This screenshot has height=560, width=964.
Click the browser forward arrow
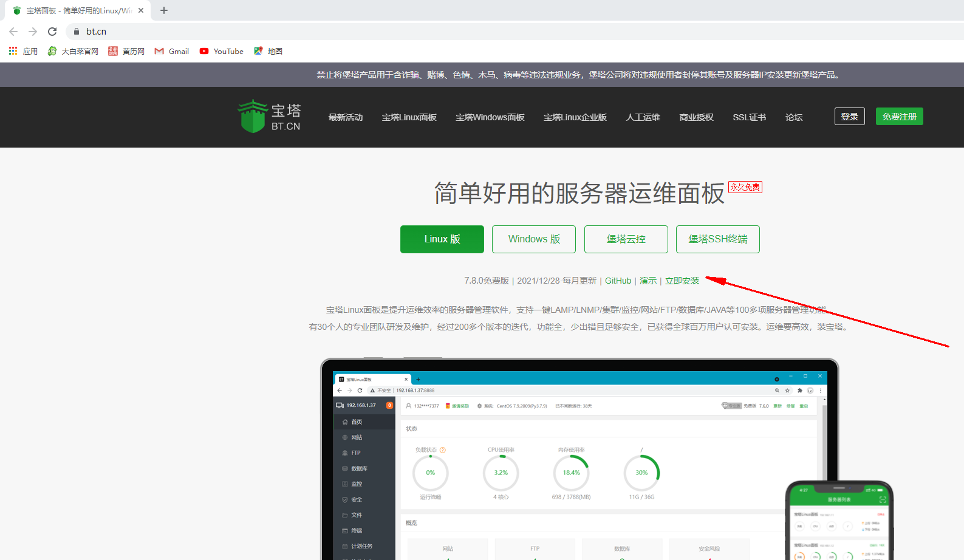click(33, 32)
